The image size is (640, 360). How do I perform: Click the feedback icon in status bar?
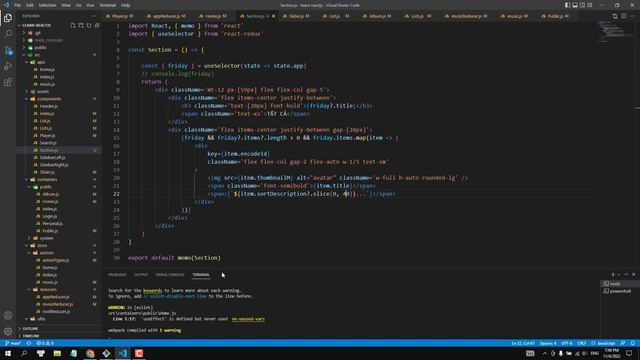tap(623, 343)
